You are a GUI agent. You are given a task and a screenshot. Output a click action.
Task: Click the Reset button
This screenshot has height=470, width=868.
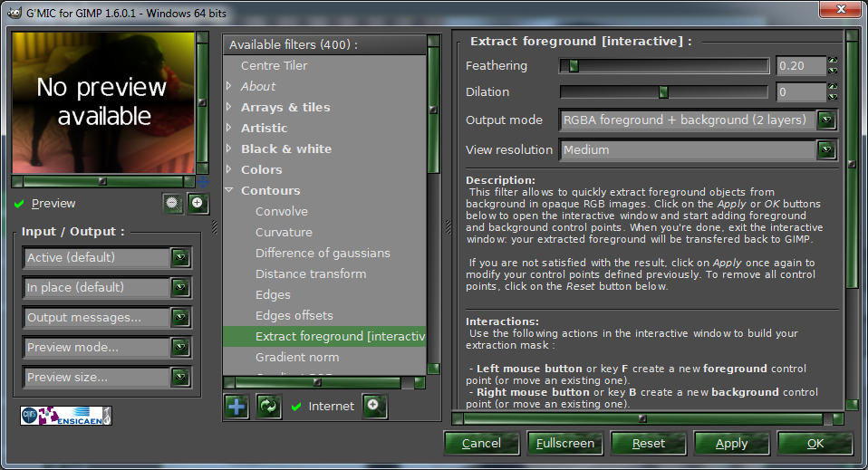[648, 444]
